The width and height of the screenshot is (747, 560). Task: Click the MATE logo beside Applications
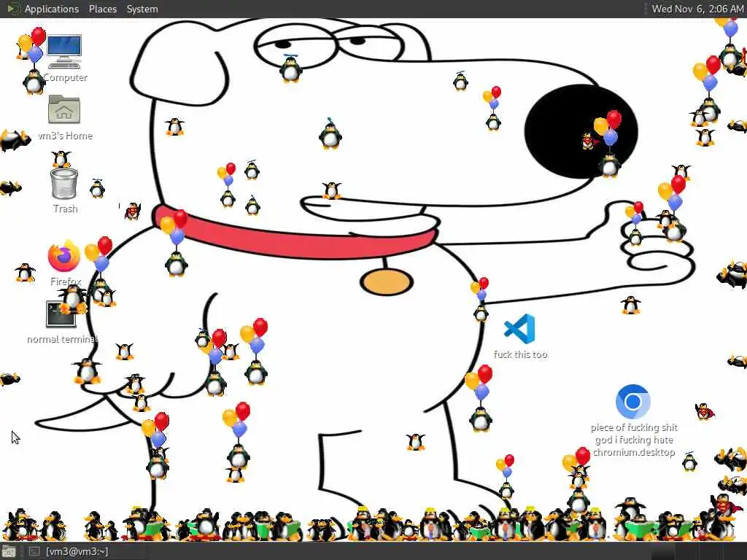pos(14,9)
